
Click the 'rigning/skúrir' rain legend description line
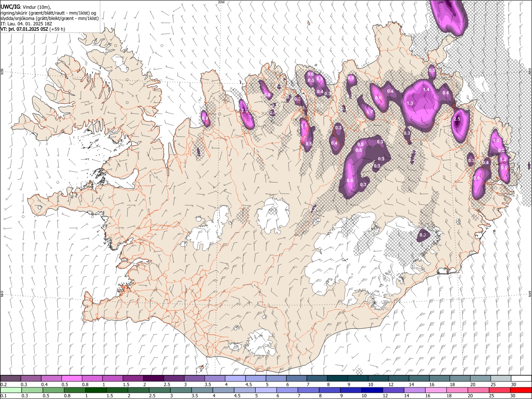pos(48,13)
